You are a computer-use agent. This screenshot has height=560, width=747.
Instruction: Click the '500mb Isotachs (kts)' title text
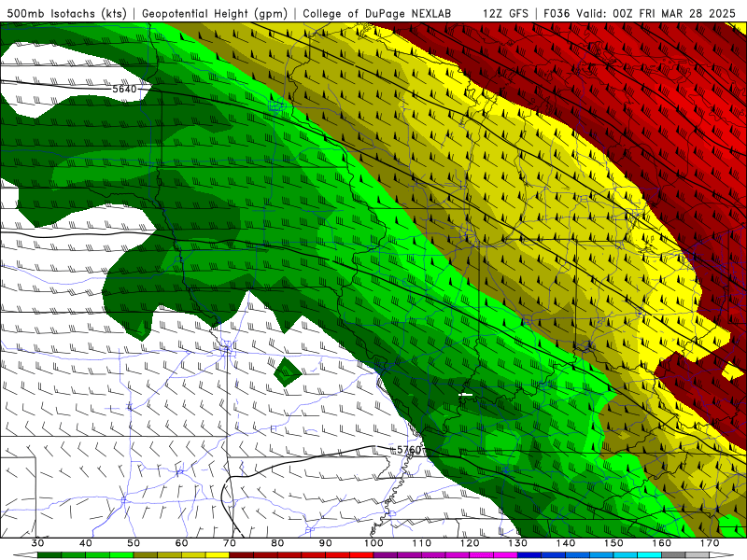click(x=67, y=13)
